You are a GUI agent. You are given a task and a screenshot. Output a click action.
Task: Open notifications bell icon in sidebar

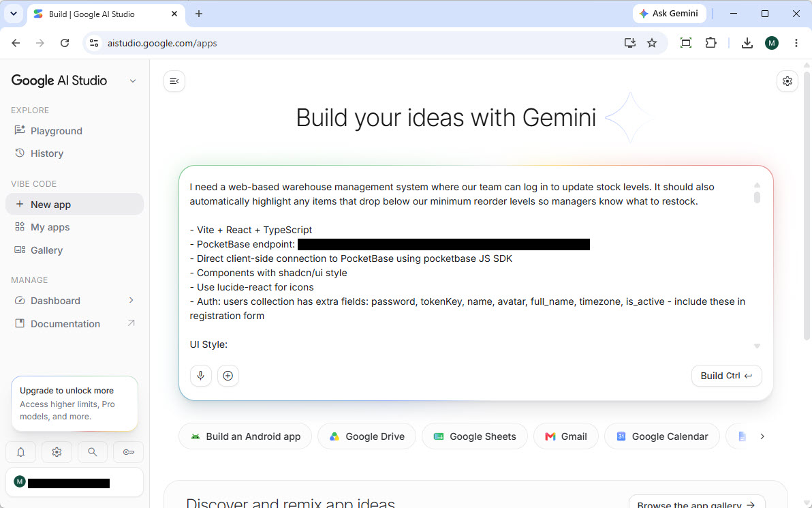20,452
